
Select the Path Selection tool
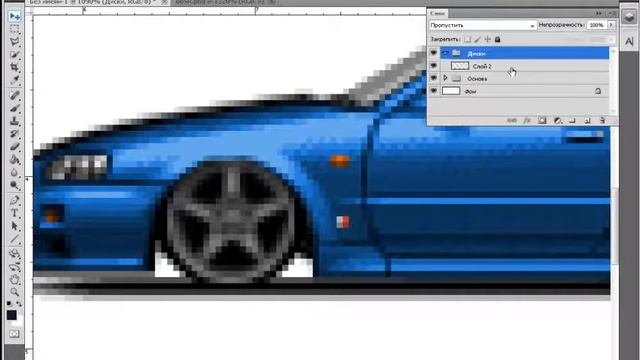14,226
